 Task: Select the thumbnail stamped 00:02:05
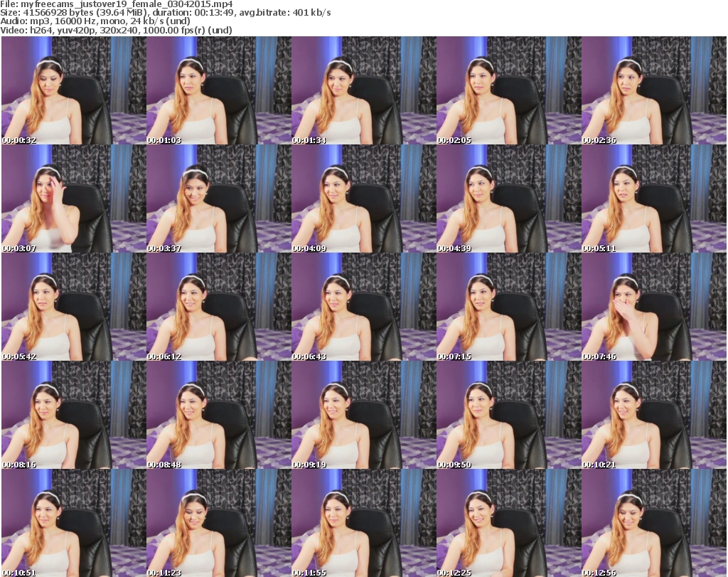(508, 90)
